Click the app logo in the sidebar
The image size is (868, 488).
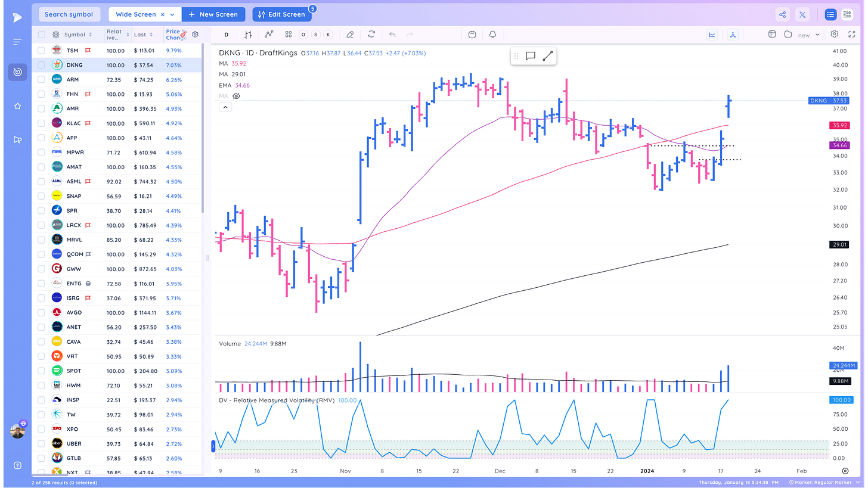pos(17,18)
